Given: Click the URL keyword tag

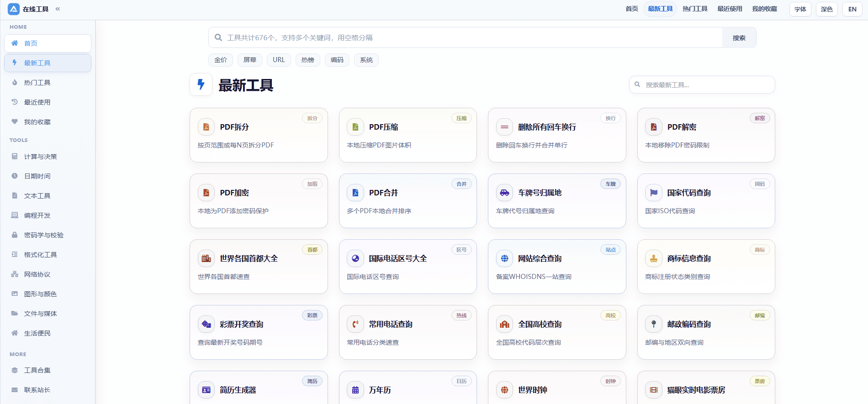Looking at the screenshot, I should tap(279, 60).
